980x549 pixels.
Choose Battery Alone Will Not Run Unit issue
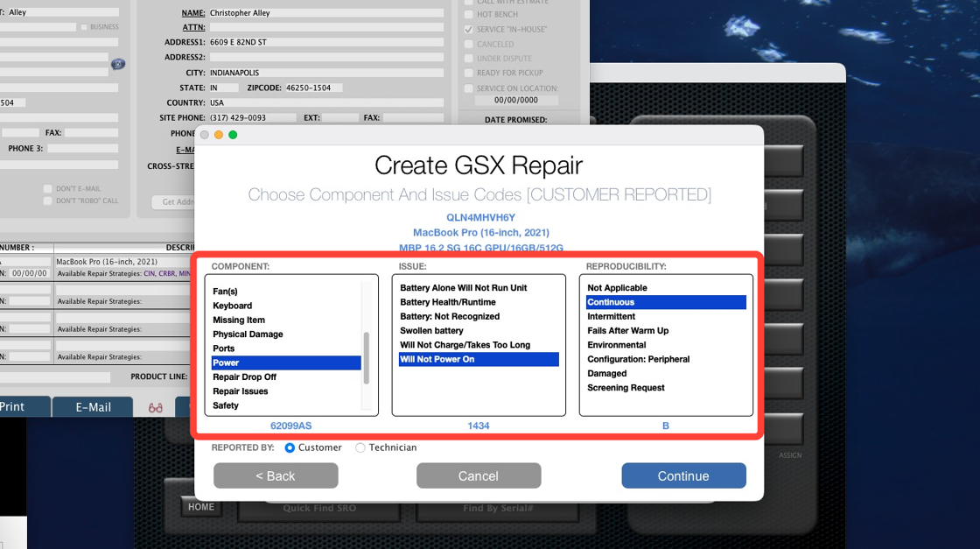[479, 287]
